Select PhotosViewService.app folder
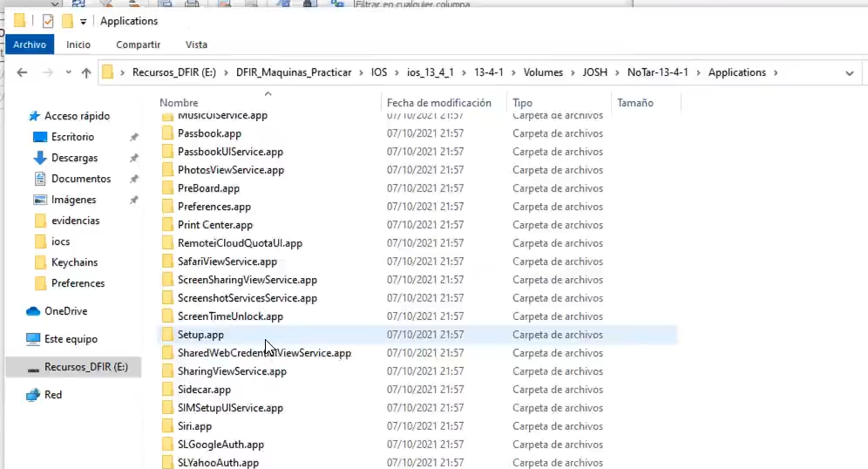This screenshot has width=868, height=469. point(231,170)
